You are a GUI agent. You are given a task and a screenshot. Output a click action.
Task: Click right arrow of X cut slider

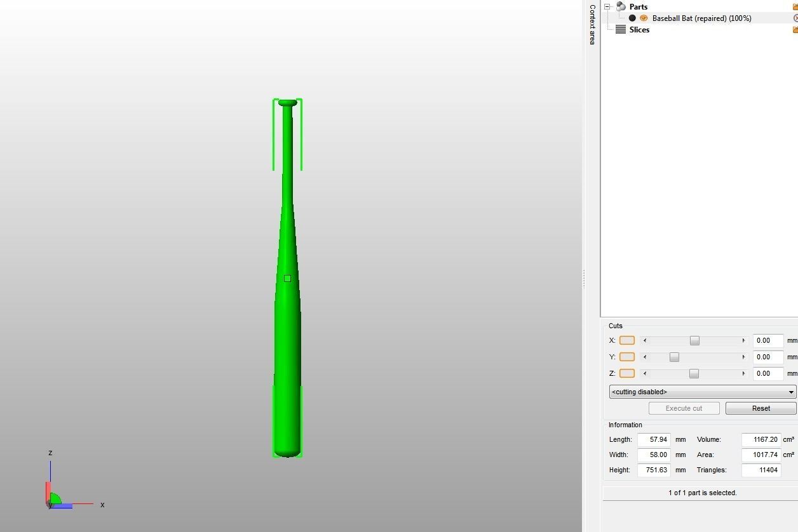[743, 340]
